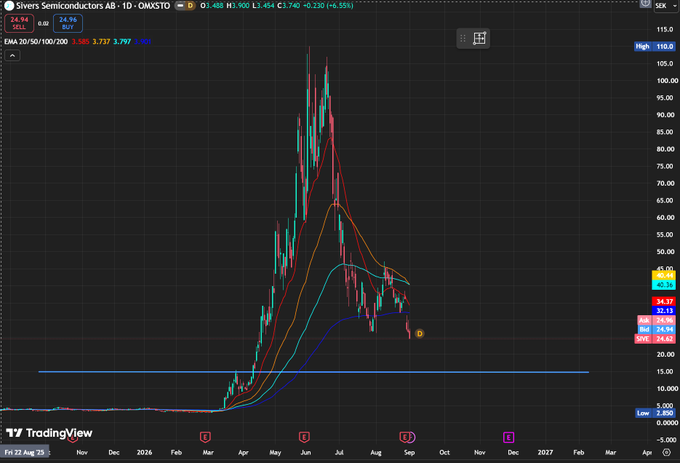
Task: Click the 115.0 level on price scale
Action: [665, 29]
